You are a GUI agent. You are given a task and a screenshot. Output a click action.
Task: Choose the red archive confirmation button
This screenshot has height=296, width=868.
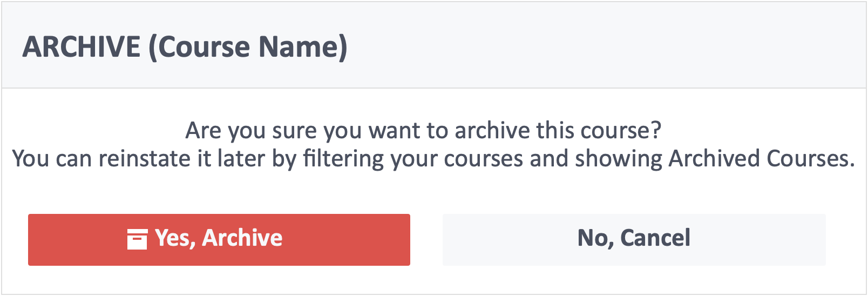point(219,240)
